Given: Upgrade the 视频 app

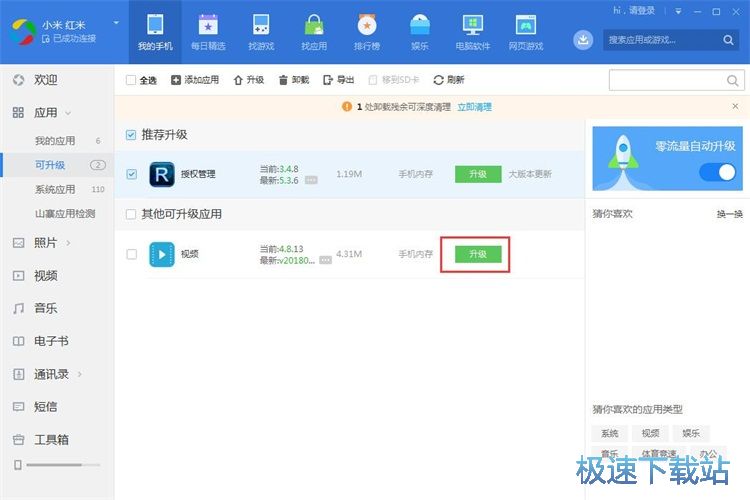Looking at the screenshot, I should point(478,254).
